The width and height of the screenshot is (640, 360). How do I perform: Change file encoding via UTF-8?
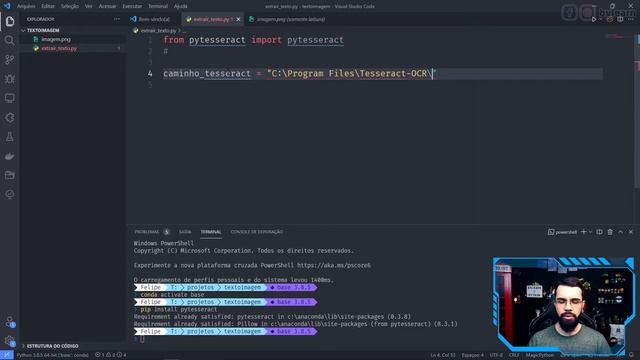tap(496, 355)
